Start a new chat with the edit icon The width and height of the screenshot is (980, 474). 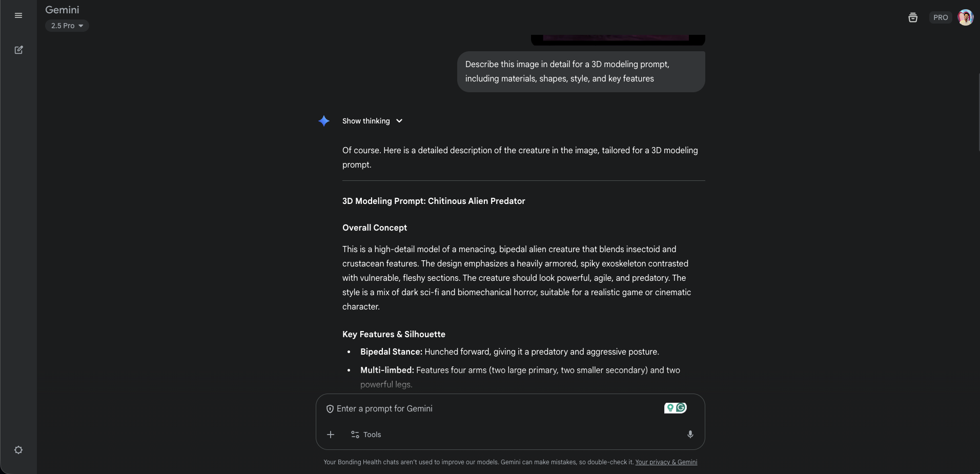[18, 50]
